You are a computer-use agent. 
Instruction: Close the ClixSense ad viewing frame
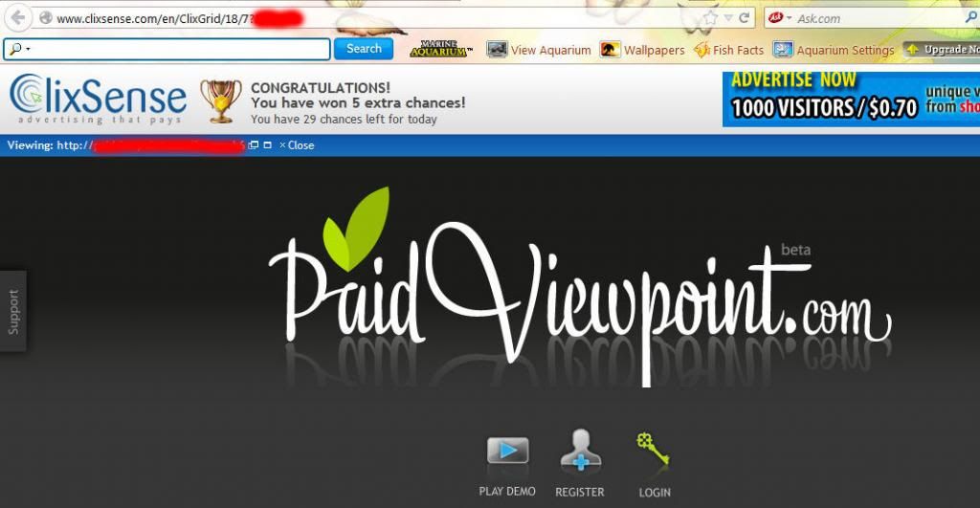[x=297, y=145]
